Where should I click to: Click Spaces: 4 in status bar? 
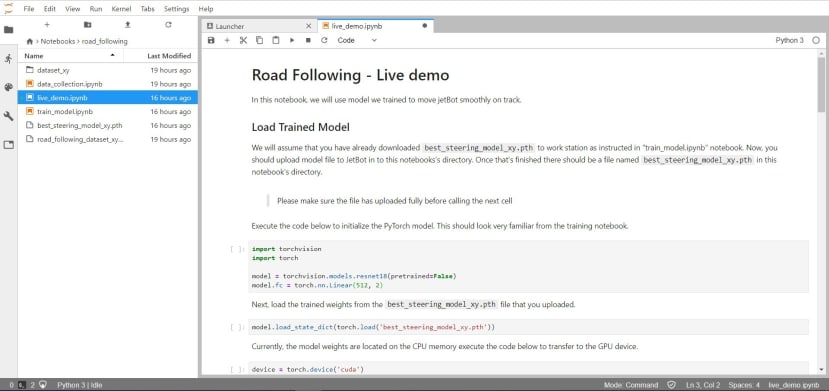point(744,385)
